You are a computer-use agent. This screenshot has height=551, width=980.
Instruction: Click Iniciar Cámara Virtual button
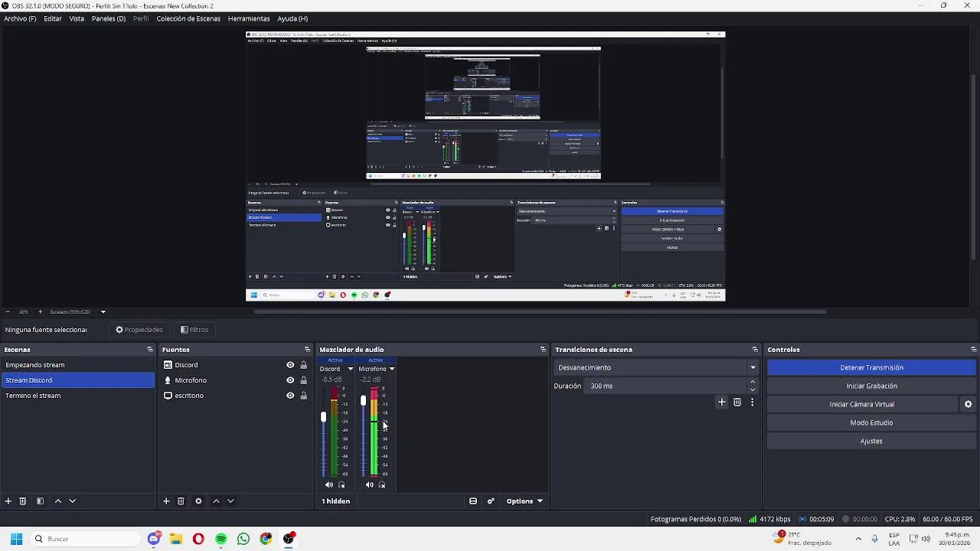coord(862,404)
